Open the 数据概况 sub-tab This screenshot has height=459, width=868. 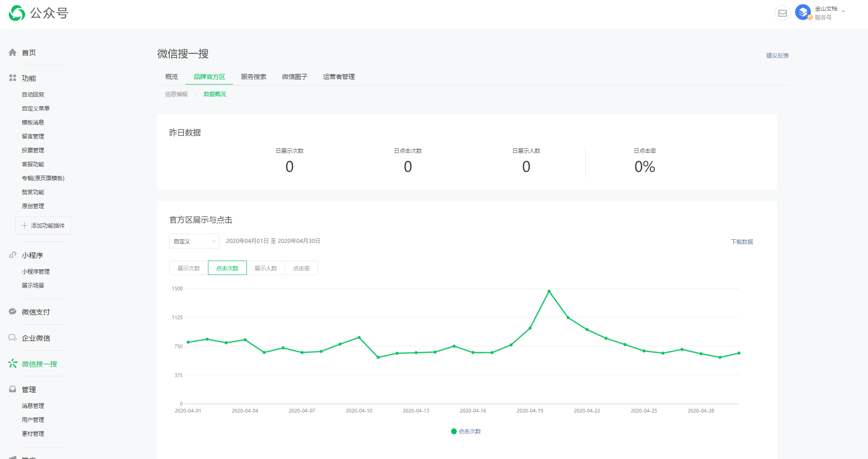215,94
